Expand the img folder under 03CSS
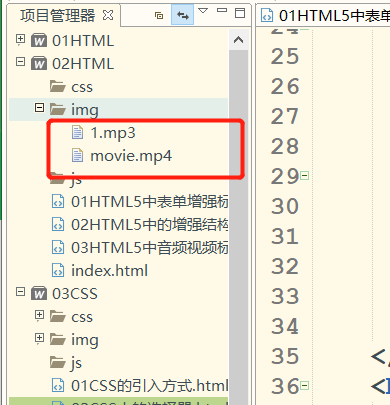Viewport: 390px width, 405px height. 39,338
